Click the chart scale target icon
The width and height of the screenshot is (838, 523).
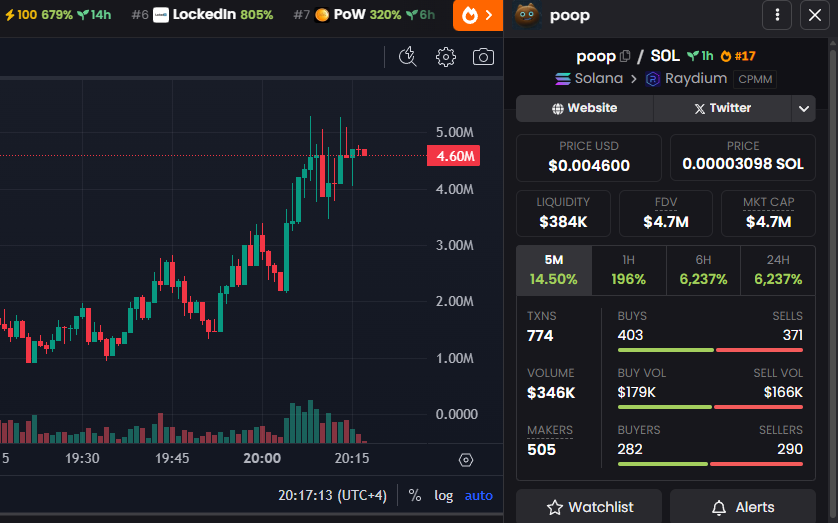[466, 460]
